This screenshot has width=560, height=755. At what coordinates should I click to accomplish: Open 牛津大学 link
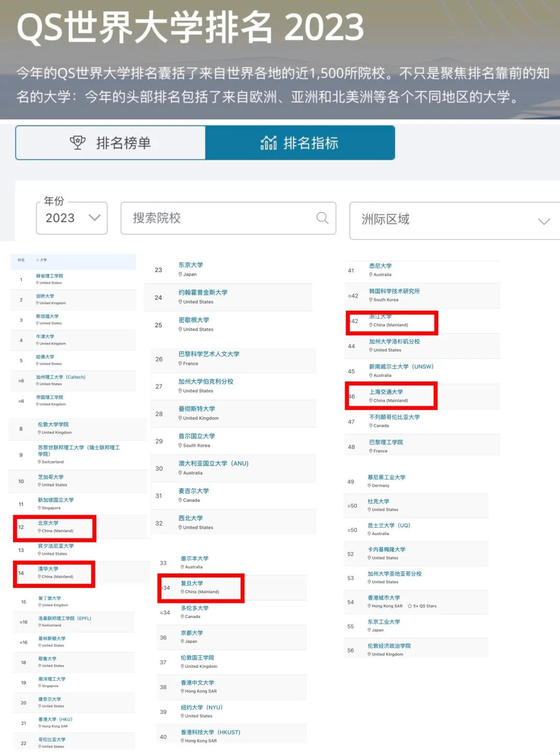pyautogui.click(x=45, y=337)
